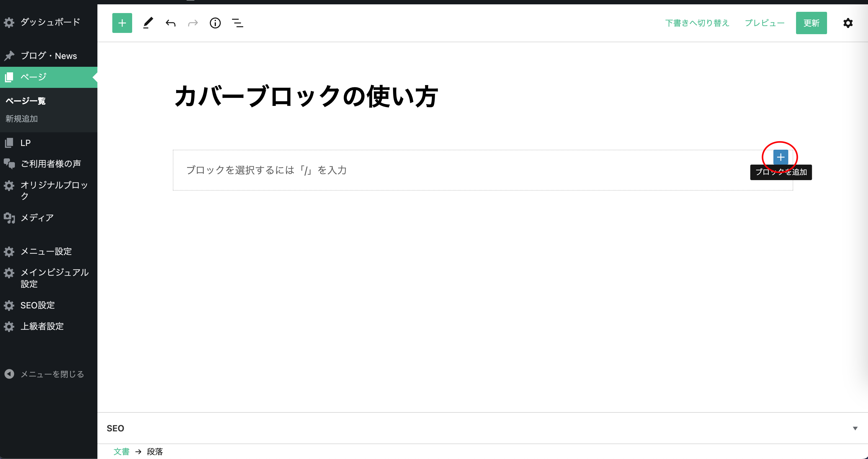Image resolution: width=868 pixels, height=459 pixels.
Task: Click the page title カバーブロックの使い方
Action: pos(306,96)
